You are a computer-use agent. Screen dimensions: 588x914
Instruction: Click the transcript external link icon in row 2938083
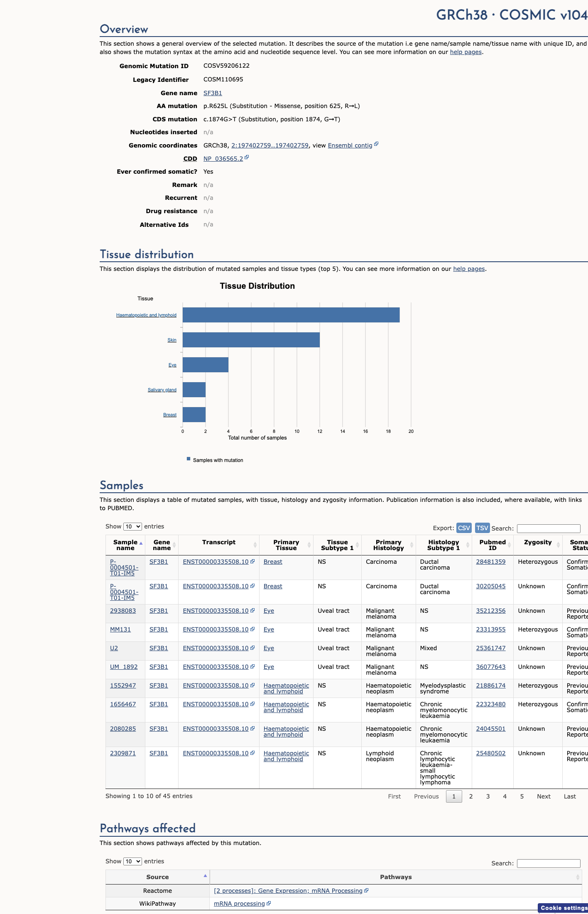252,610
